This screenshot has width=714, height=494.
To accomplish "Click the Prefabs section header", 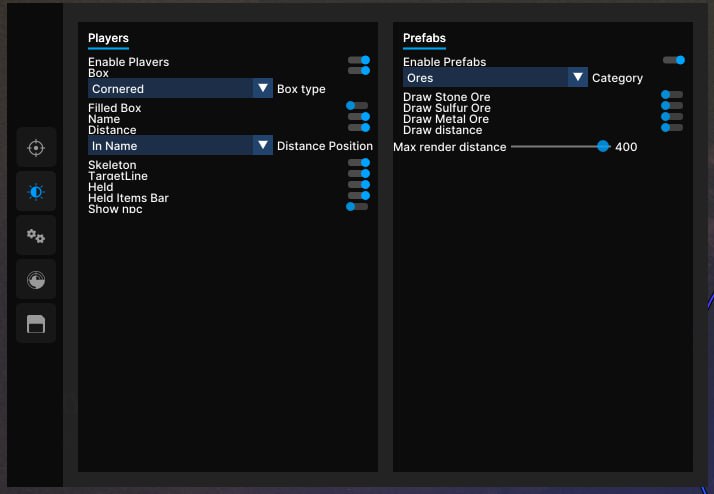I will (424, 38).
